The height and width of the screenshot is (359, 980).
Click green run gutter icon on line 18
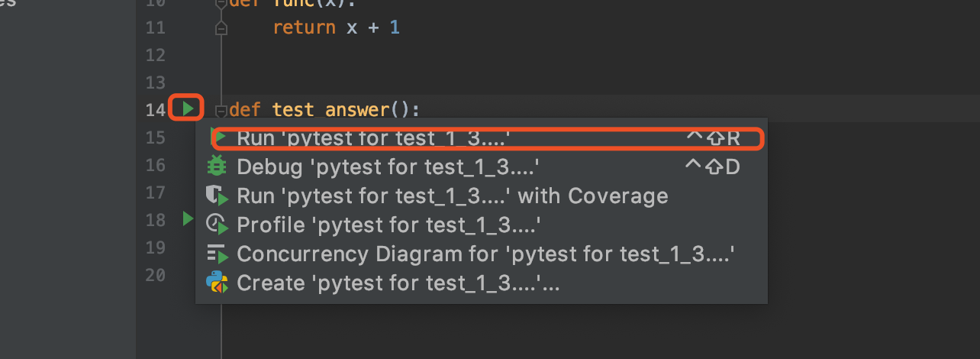[x=188, y=220]
